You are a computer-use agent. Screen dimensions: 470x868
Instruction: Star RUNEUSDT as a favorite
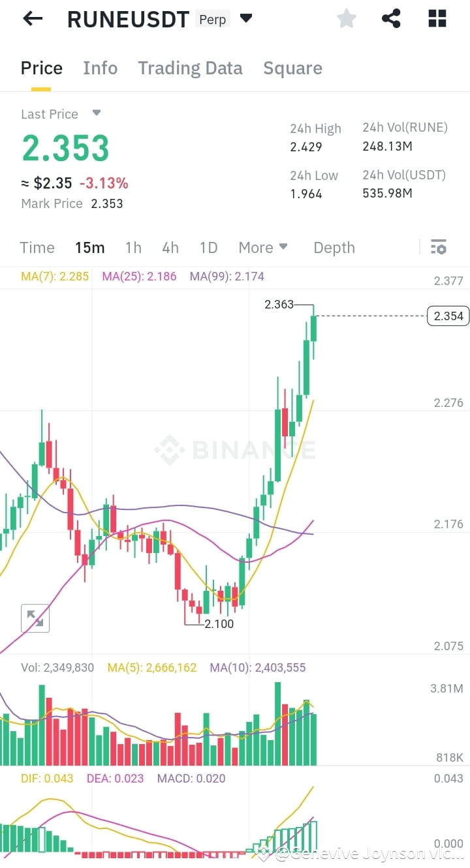346,18
